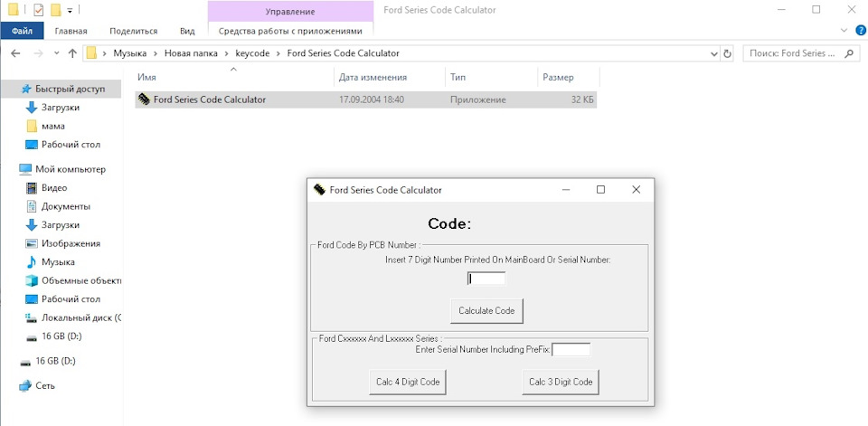
Task: Click the Explorer forward arrow
Action: point(38,53)
